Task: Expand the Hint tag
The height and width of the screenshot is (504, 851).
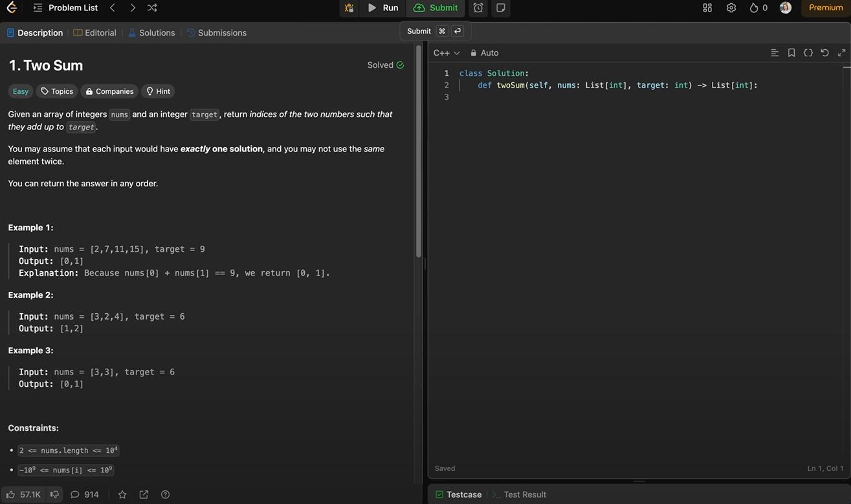Action: tap(158, 91)
